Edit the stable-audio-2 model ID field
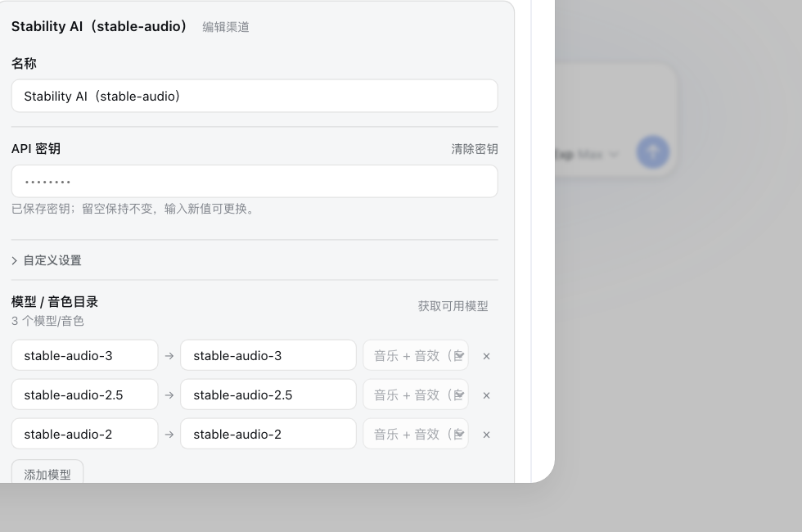This screenshot has width=802, height=532. (85, 435)
